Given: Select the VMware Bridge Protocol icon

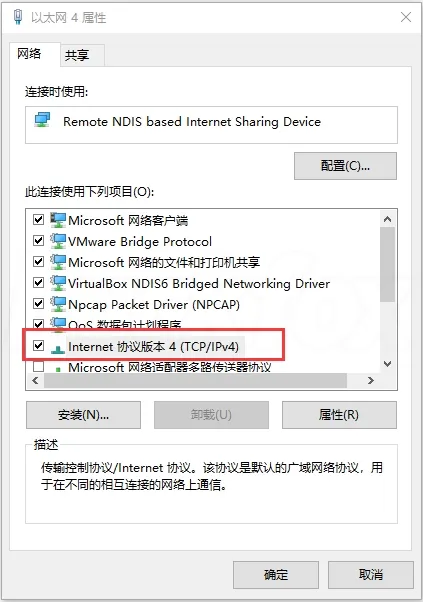Looking at the screenshot, I should click(58, 241).
